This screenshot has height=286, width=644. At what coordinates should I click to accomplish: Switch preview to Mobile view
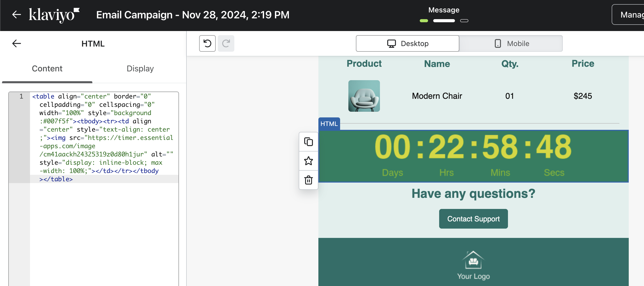(x=511, y=43)
